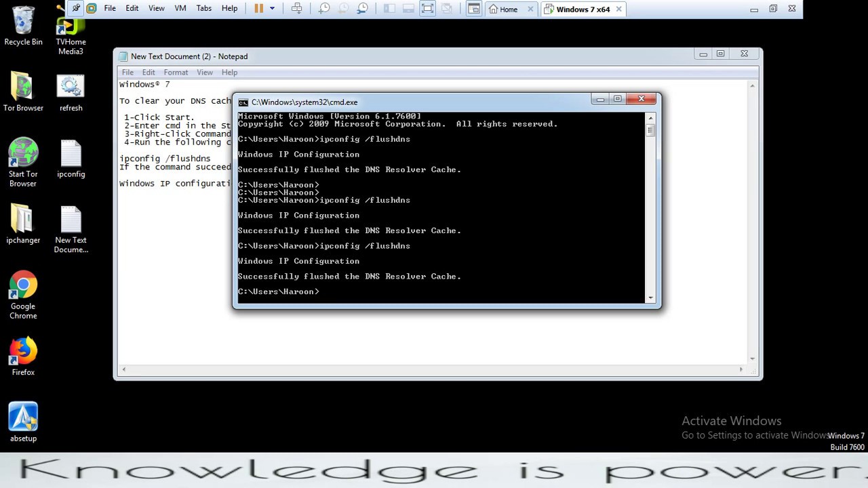Select the Start Tor Browser icon
Image resolution: width=868 pixels, height=488 pixels.
(23, 163)
